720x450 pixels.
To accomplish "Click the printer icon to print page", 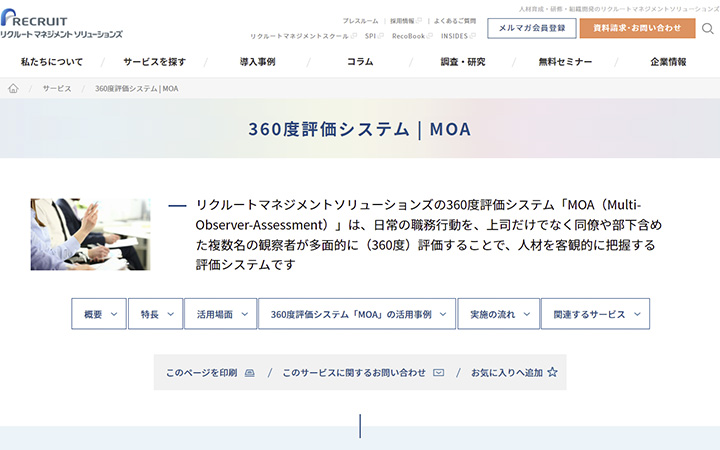I will click(249, 373).
